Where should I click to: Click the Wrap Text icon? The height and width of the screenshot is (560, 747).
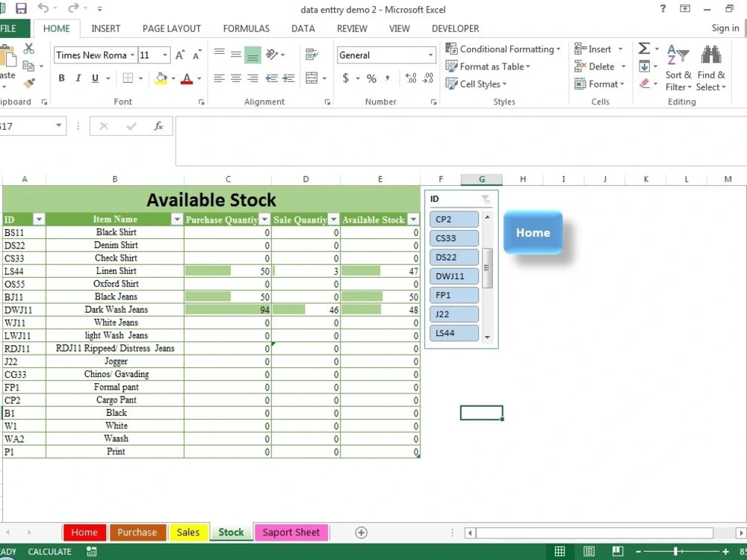pyautogui.click(x=311, y=55)
